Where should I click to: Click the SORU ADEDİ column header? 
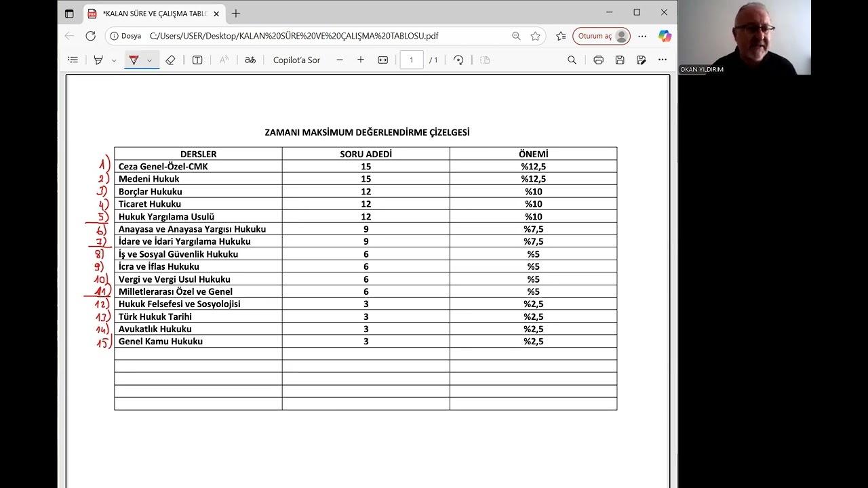[366, 154]
